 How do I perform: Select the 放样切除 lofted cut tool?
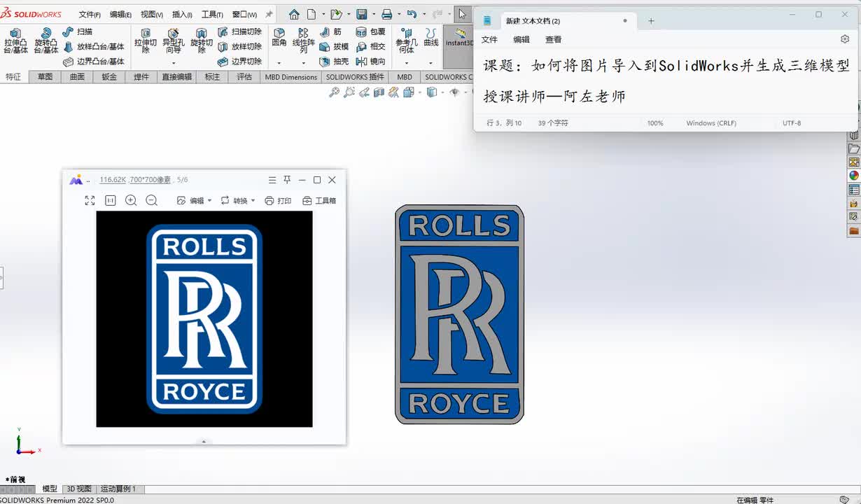coord(239,47)
